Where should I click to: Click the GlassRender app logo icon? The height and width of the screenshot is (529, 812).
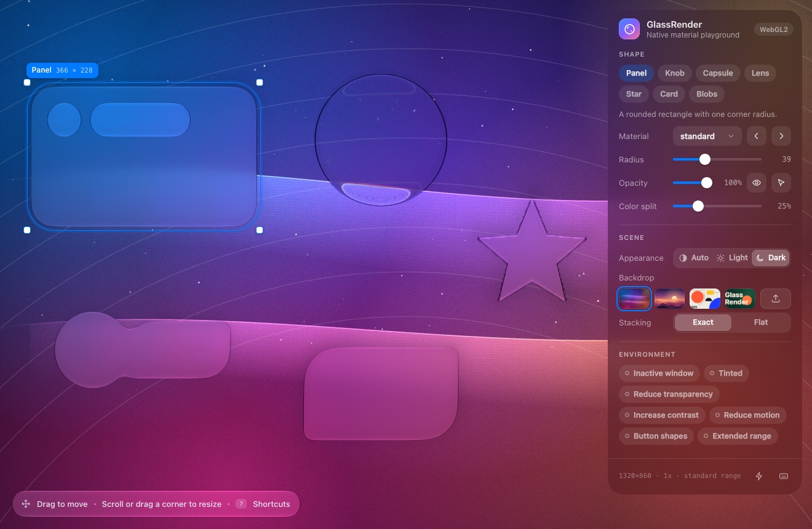[629, 29]
